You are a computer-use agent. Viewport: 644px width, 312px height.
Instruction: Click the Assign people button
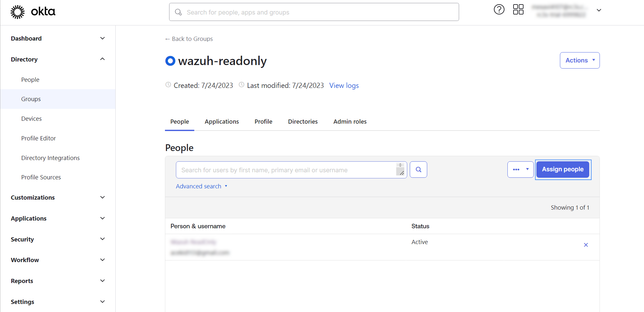coord(562,170)
